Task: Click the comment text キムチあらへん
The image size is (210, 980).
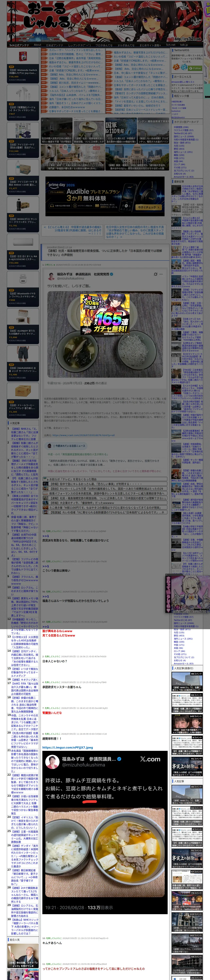Action: coord(52,943)
